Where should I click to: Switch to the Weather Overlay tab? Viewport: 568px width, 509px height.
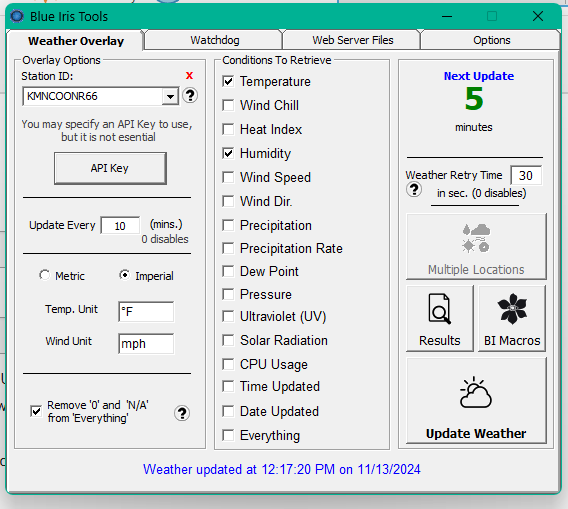[x=76, y=41]
